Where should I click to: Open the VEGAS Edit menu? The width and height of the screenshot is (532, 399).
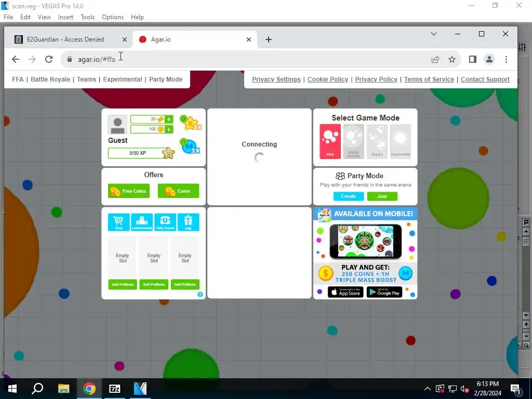(25, 17)
